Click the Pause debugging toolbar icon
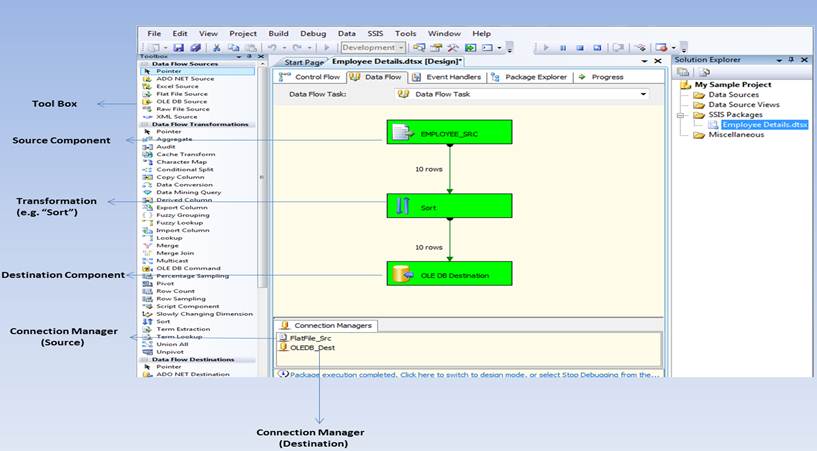817x451 pixels. tap(563, 47)
